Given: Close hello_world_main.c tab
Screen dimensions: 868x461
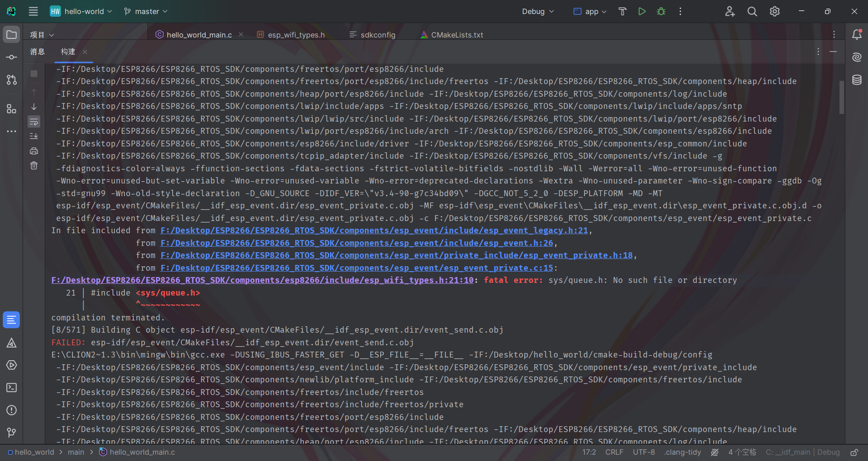Looking at the screenshot, I should [241, 35].
